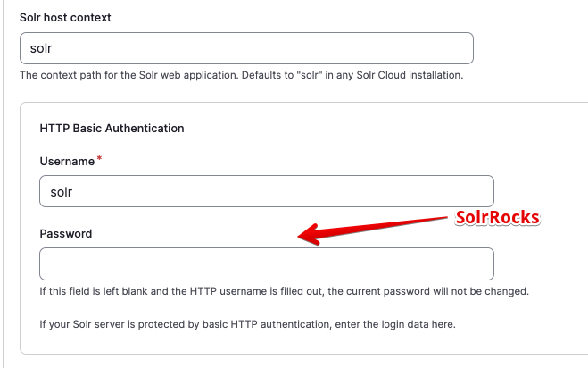
Task: Click the "HTTP Basic Authentication" section heading
Action: point(112,129)
